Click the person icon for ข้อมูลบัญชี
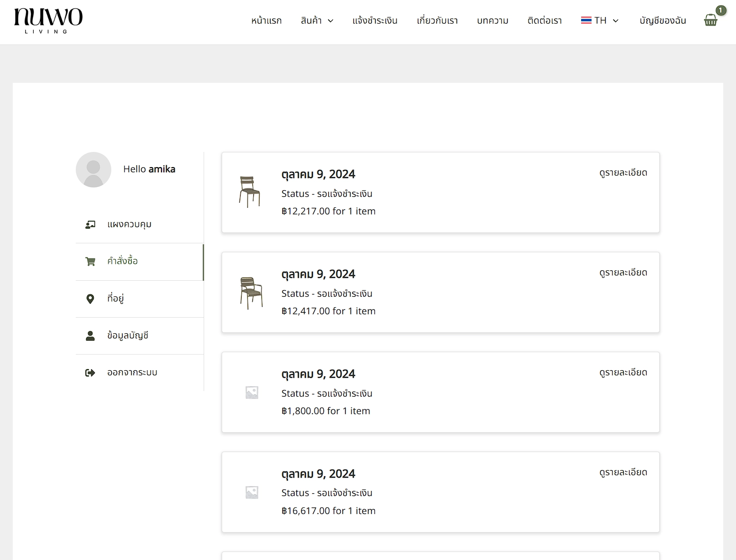 pos(90,336)
